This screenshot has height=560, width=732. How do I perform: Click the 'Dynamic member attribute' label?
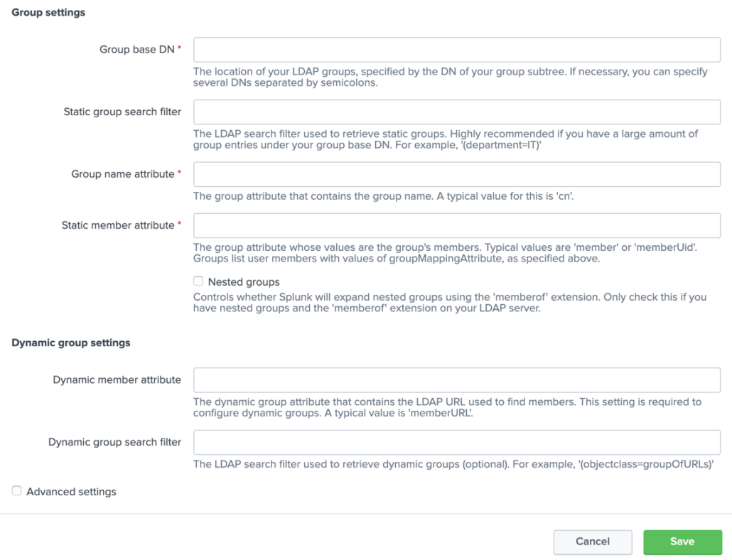(117, 380)
